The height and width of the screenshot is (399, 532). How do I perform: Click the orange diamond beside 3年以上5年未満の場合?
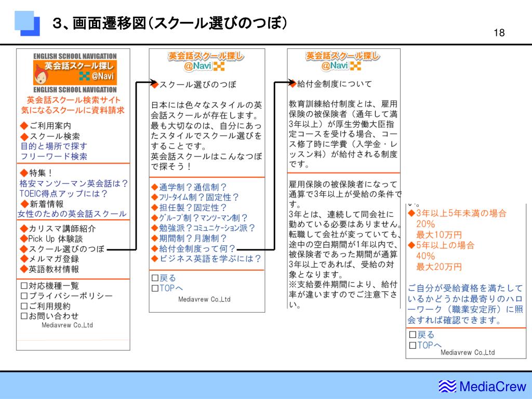(411, 213)
